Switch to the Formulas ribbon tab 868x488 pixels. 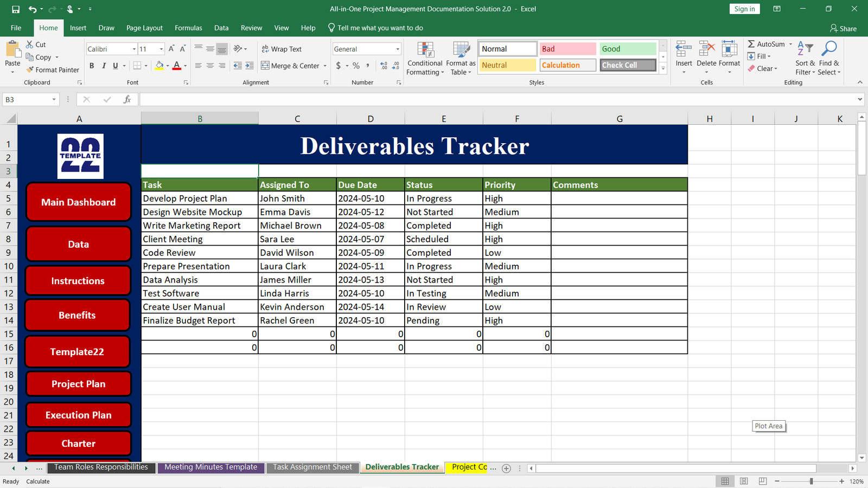click(x=188, y=28)
